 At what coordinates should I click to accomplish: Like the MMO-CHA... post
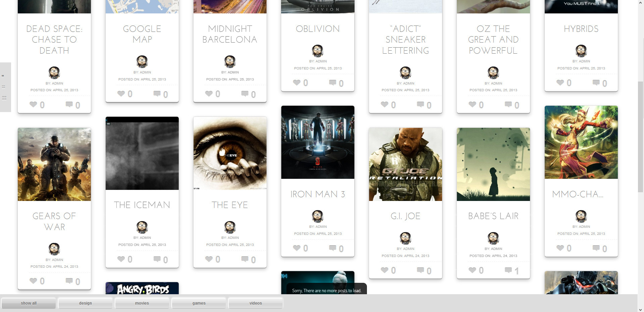(x=560, y=248)
